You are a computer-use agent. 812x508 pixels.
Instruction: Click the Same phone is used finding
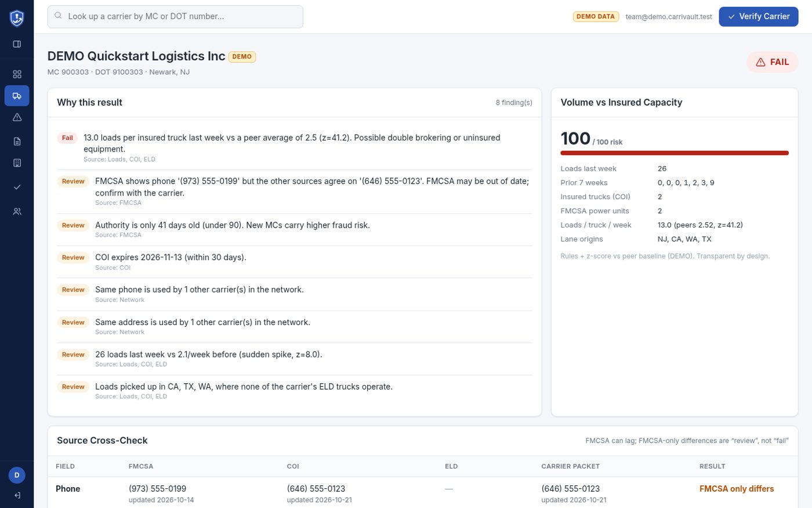(200, 290)
